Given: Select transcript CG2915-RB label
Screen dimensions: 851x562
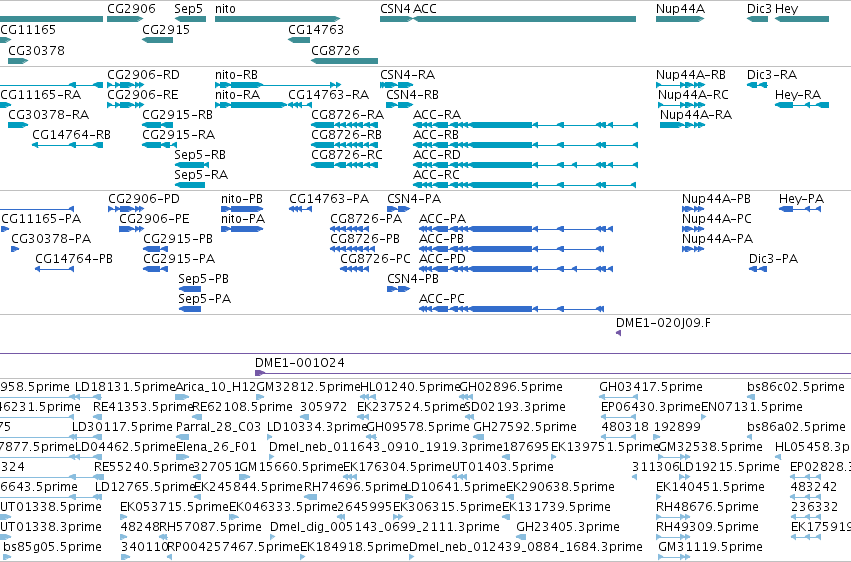Looking at the screenshot, I should click(x=177, y=114).
